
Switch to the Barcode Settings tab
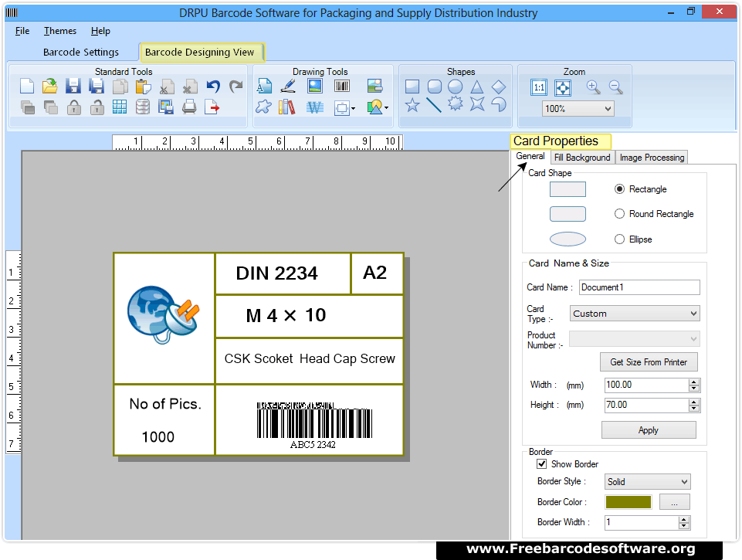[81, 52]
